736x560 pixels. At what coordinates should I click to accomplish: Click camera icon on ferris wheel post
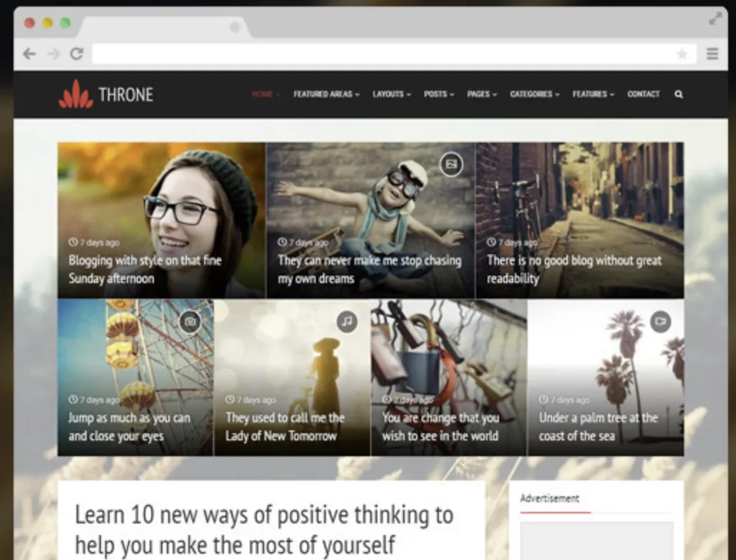190,322
